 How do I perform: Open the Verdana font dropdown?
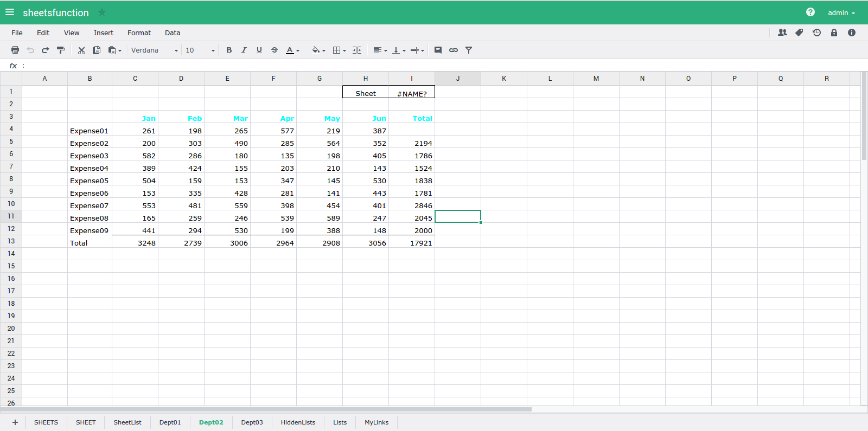pyautogui.click(x=155, y=50)
